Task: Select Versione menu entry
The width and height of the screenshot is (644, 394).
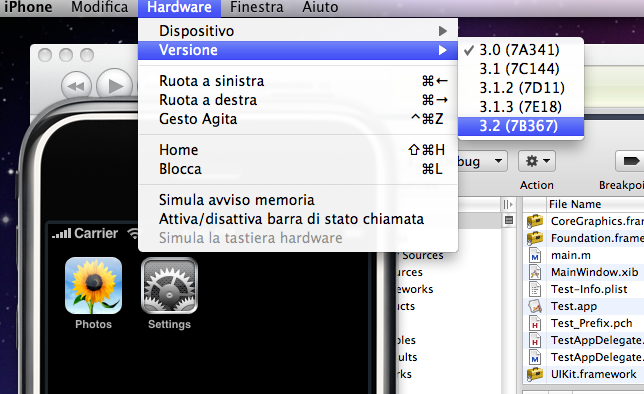Action: [x=298, y=50]
